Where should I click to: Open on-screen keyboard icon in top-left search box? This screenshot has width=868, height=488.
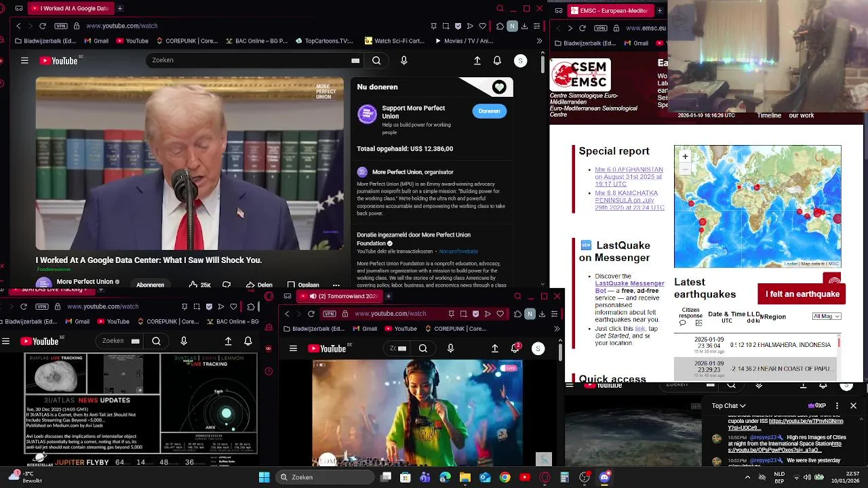coord(355,60)
